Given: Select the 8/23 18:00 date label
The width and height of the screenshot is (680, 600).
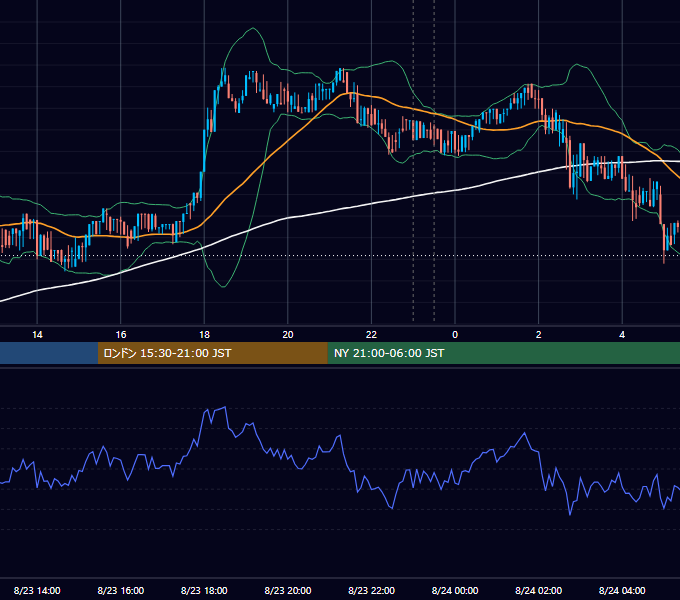Looking at the screenshot, I should pos(204,590).
